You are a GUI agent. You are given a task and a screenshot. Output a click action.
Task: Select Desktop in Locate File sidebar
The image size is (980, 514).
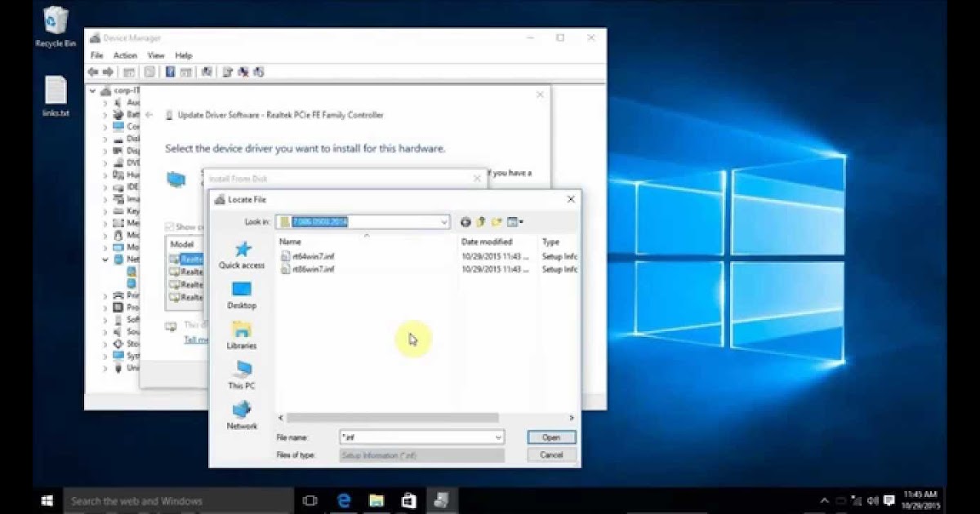pos(242,295)
